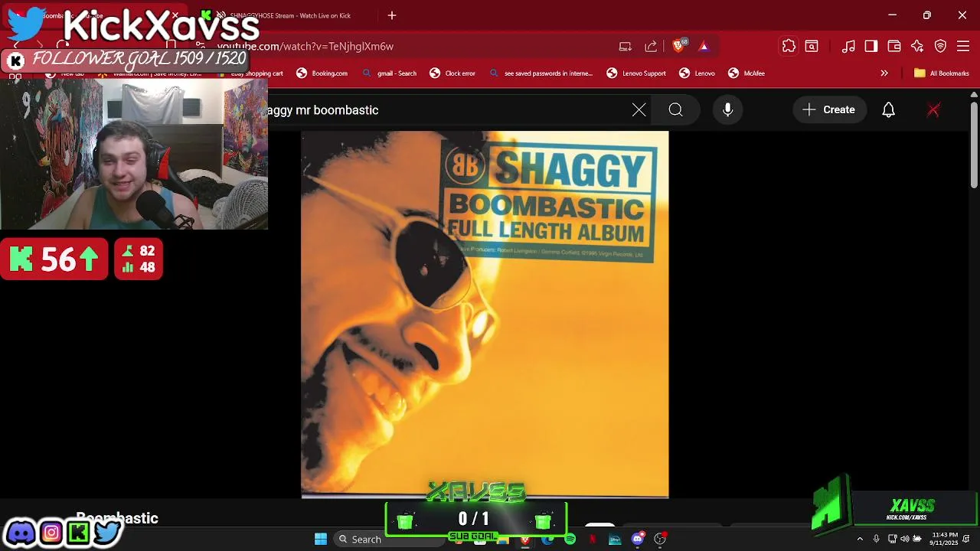980x551 pixels.
Task: Open the Windows Start menu
Action: tap(321, 539)
